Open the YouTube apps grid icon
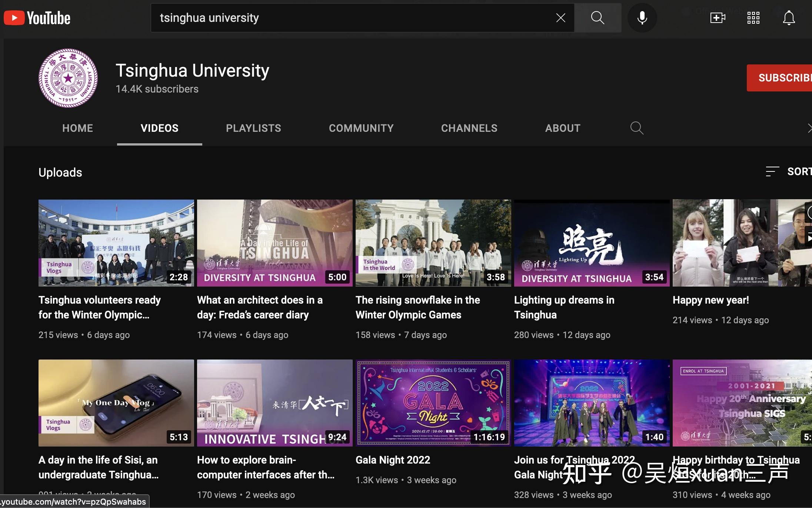 point(753,18)
